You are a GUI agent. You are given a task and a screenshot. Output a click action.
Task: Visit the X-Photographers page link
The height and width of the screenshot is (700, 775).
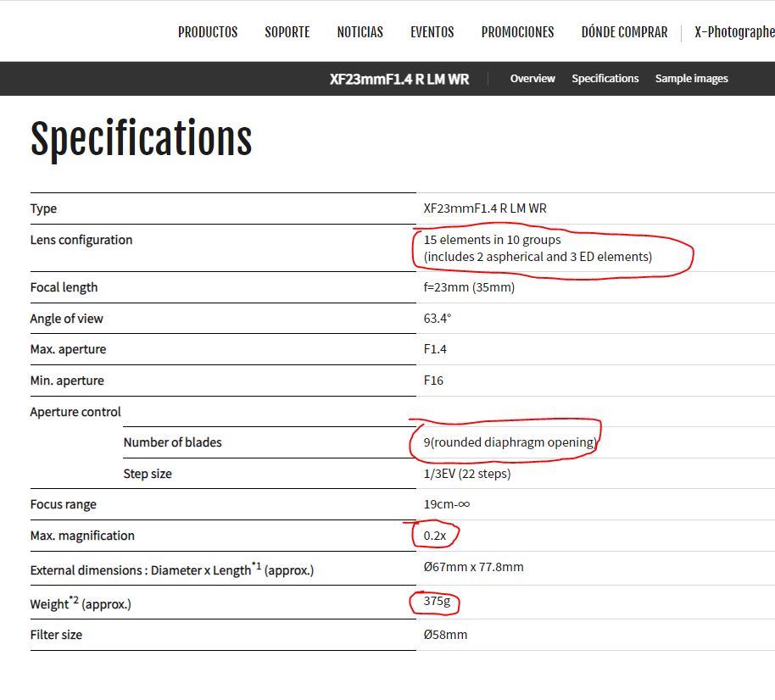click(x=734, y=32)
